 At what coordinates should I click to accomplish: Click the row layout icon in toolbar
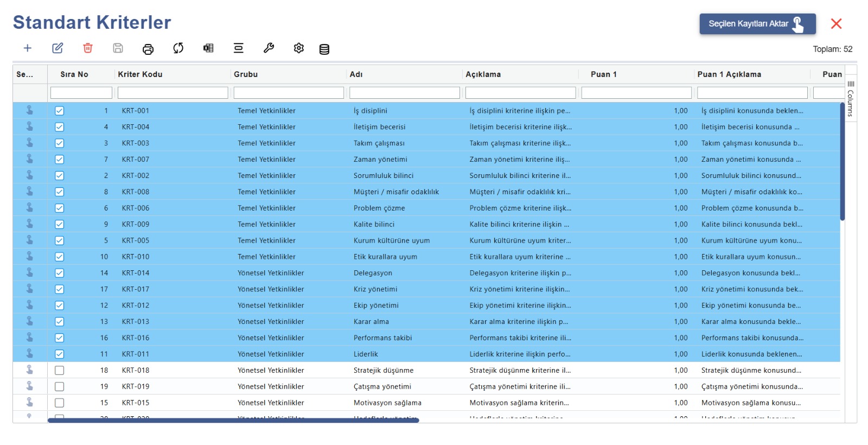[x=239, y=48]
